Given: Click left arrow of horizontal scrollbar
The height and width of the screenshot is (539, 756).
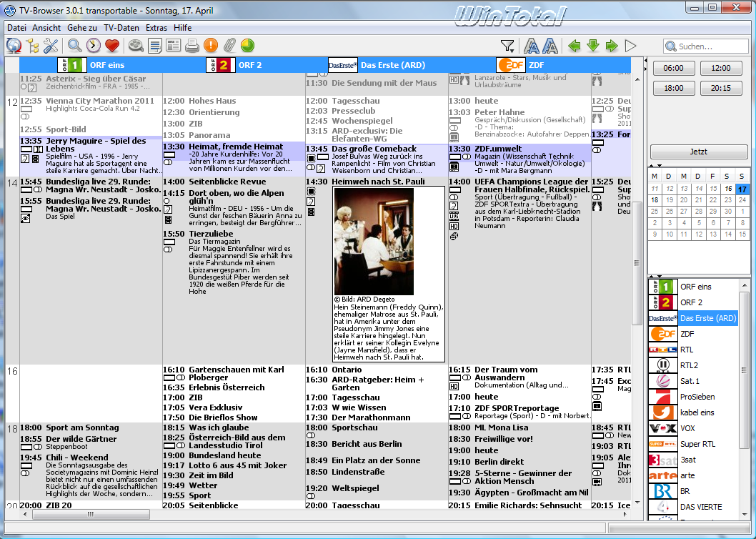Looking at the screenshot, I should [26, 515].
